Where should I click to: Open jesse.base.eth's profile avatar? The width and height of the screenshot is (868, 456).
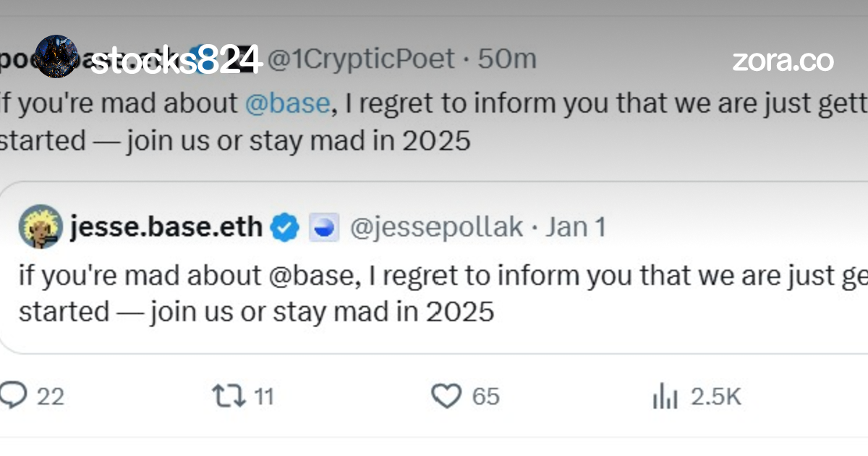(x=41, y=226)
